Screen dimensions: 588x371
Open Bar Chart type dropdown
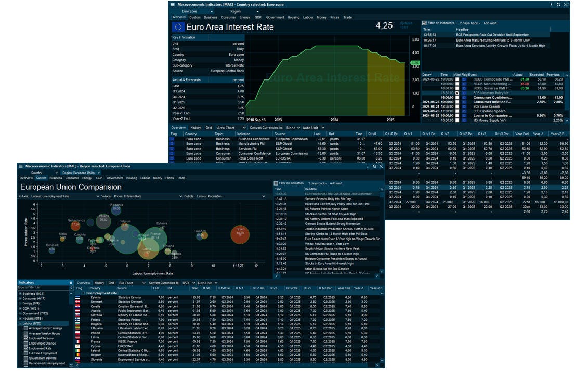pos(132,283)
